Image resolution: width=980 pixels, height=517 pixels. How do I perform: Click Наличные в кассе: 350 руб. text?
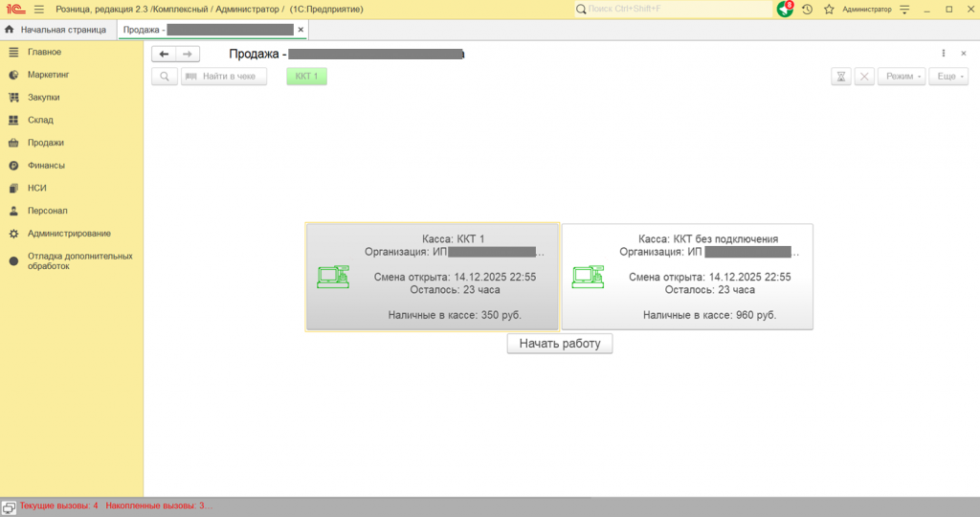[x=455, y=315]
